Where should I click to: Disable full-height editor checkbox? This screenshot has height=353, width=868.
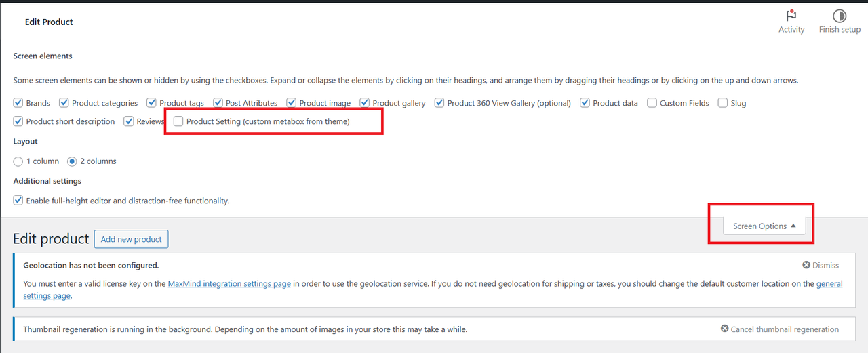coord(18,201)
